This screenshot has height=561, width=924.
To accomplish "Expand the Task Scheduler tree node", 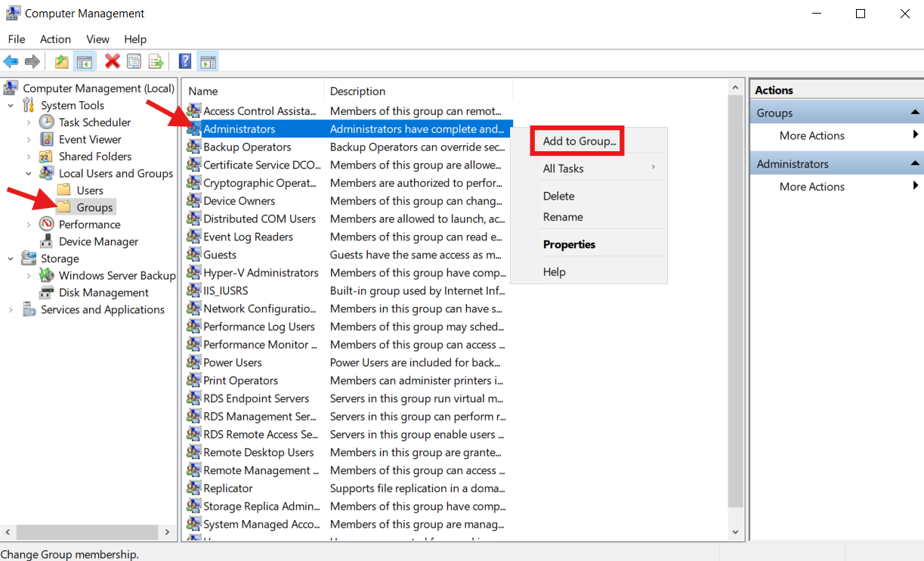I will tap(29, 122).
